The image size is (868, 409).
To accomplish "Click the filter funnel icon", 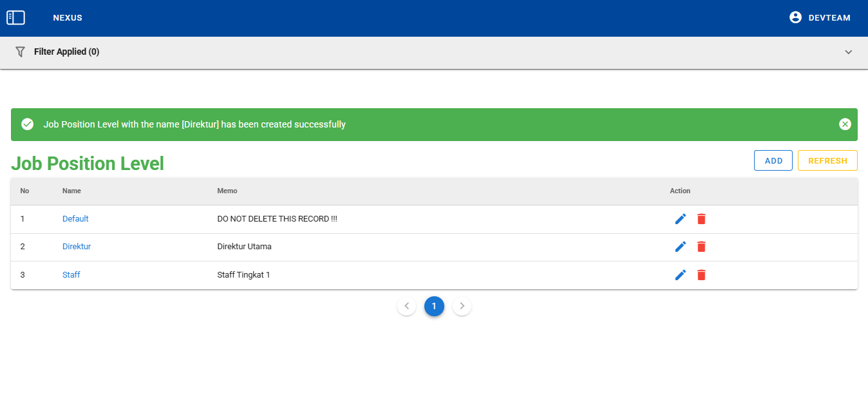I will (x=20, y=52).
